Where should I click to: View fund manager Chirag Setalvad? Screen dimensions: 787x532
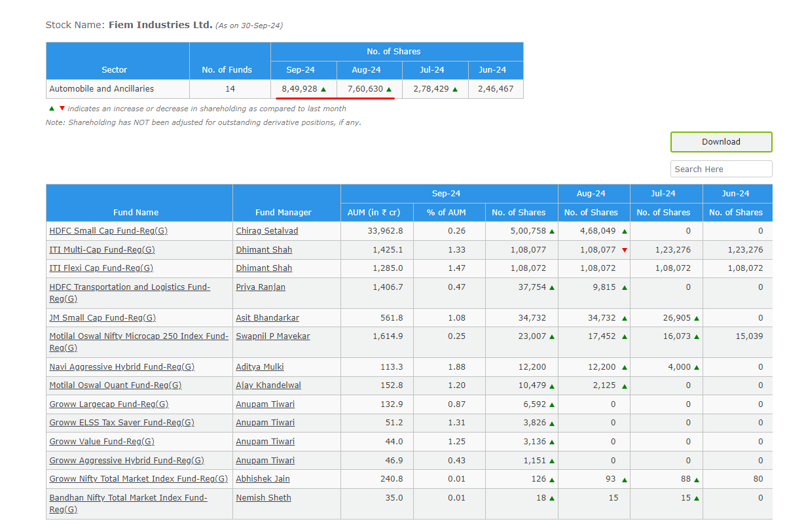tap(266, 231)
